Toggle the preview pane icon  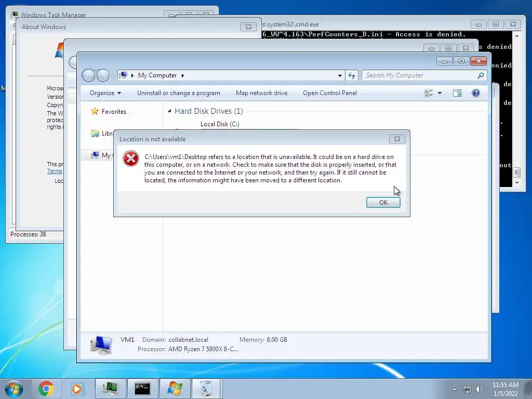[x=457, y=93]
